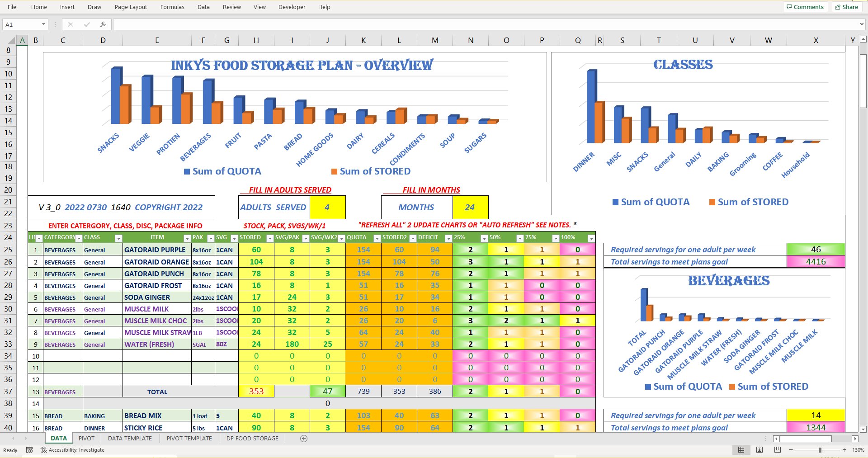Expand the Name Box dropdown arrow
The width and height of the screenshot is (868, 458).
click(43, 24)
